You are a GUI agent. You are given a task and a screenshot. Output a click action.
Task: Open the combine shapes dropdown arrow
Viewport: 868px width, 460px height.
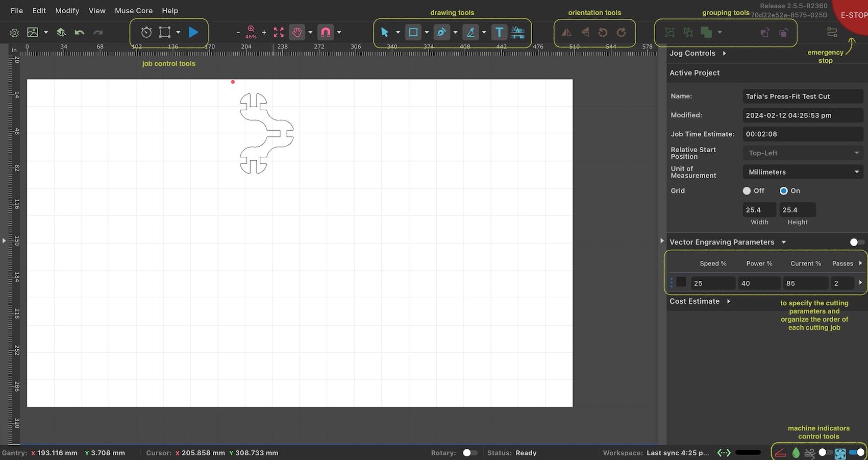(720, 32)
